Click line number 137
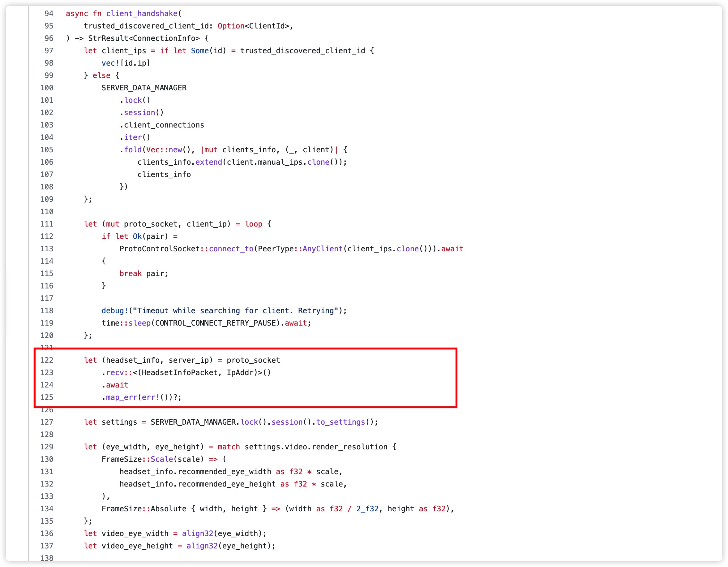 (x=47, y=546)
